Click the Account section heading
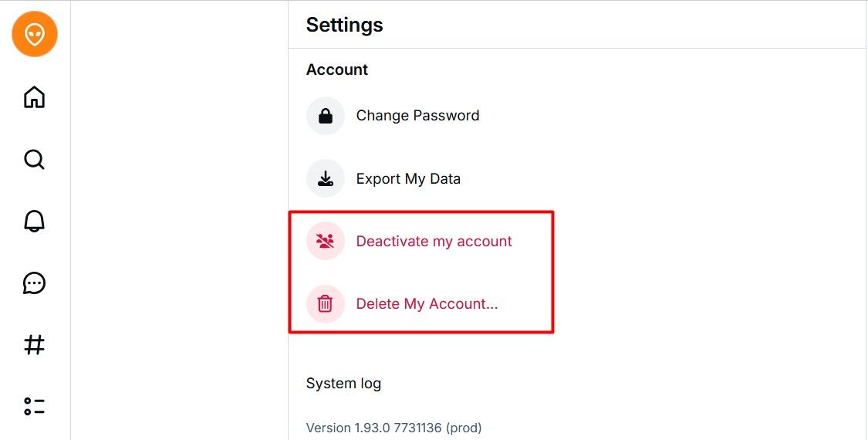This screenshot has height=440, width=868. (x=336, y=69)
